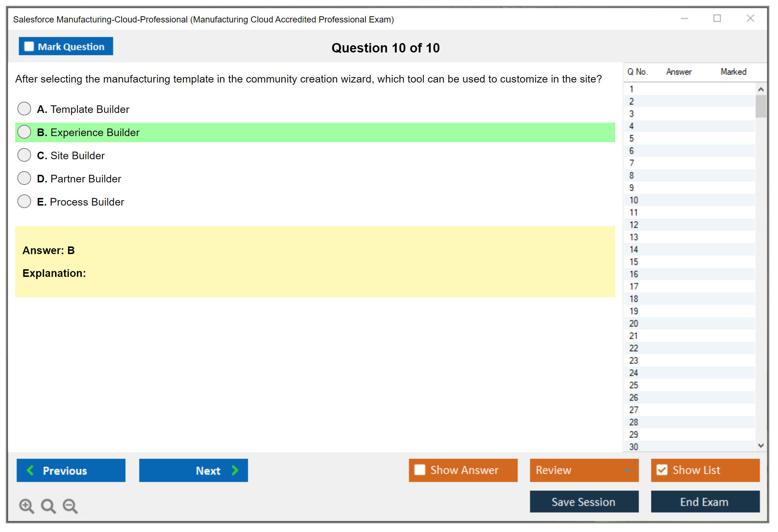
Task: Click the zoom in magnifier icon
Action: tap(26, 506)
